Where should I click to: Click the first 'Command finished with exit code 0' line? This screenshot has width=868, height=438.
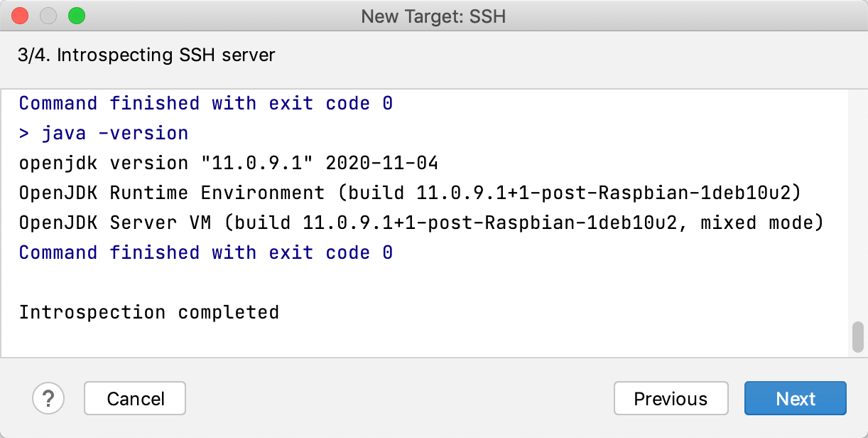point(206,103)
